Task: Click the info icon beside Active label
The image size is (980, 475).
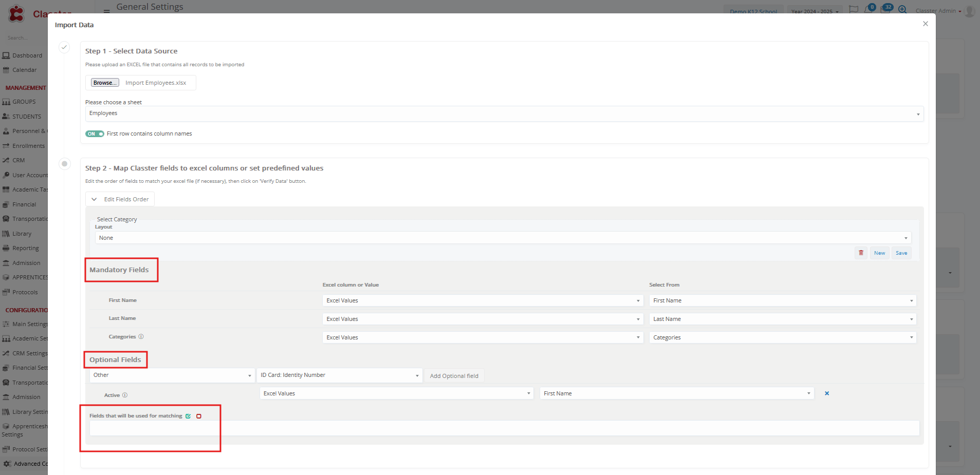Action: (125, 395)
